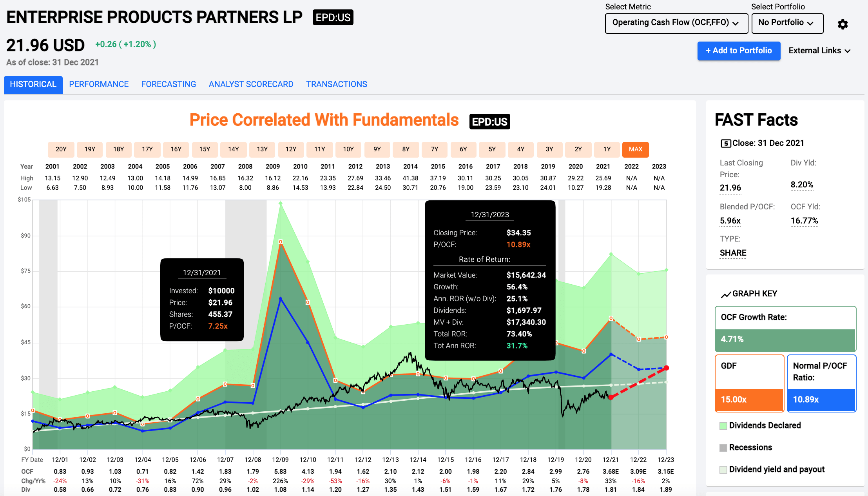
Task: Toggle Dividend yield and payout box
Action: coord(723,470)
